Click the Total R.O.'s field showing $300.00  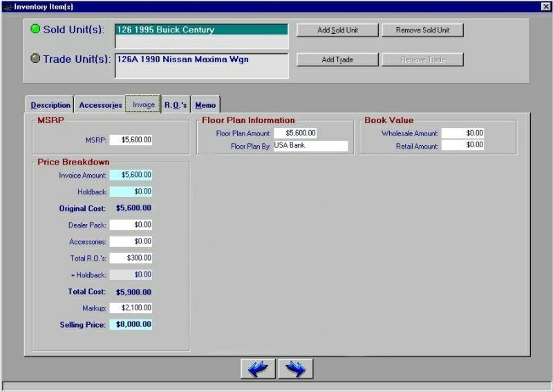(x=131, y=258)
